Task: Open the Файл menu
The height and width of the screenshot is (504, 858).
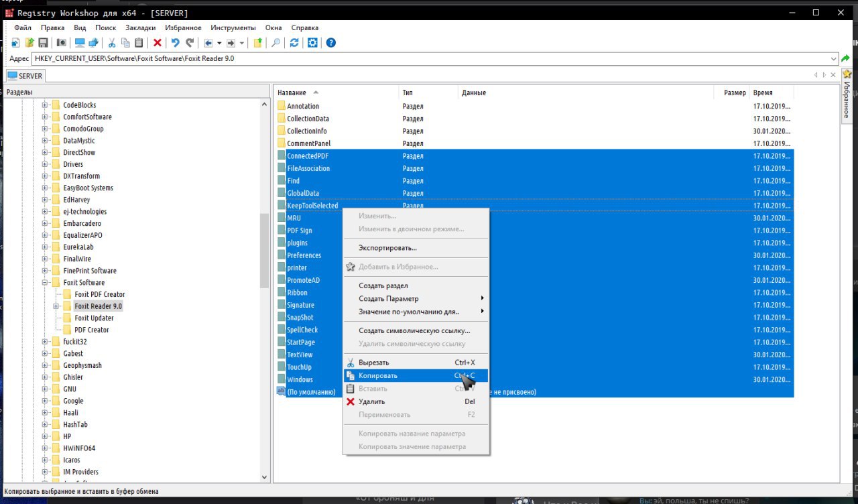Action: (22, 27)
